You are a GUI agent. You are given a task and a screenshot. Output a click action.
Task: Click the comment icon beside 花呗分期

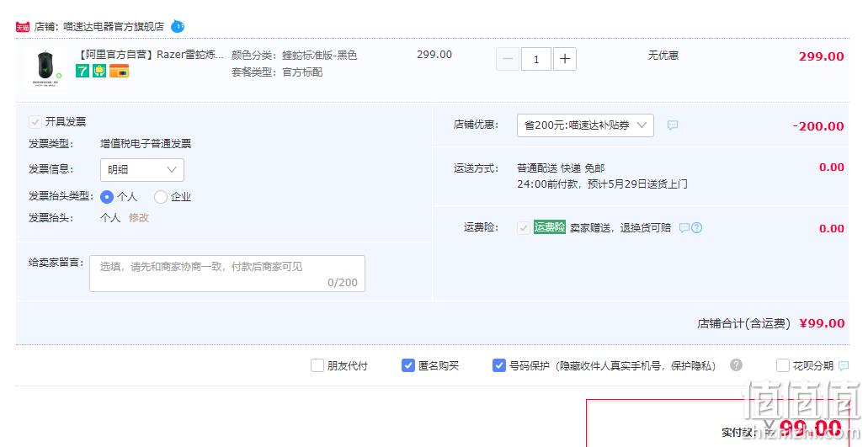pos(844,365)
